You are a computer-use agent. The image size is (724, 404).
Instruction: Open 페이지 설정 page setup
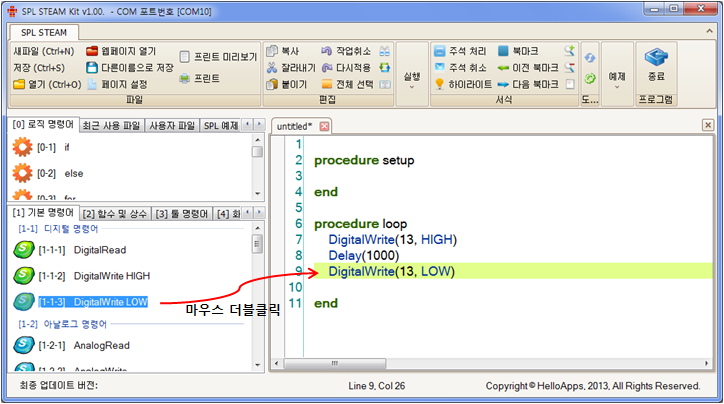point(118,84)
